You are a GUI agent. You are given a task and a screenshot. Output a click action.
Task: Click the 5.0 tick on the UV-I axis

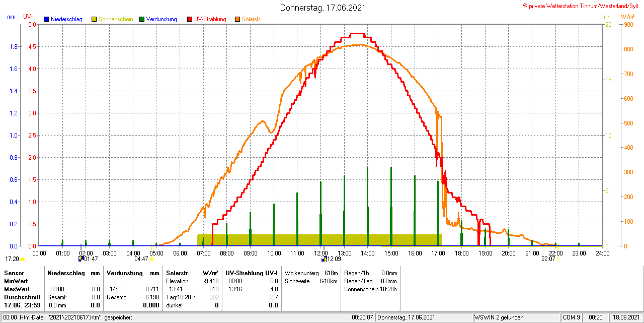[x=32, y=24]
